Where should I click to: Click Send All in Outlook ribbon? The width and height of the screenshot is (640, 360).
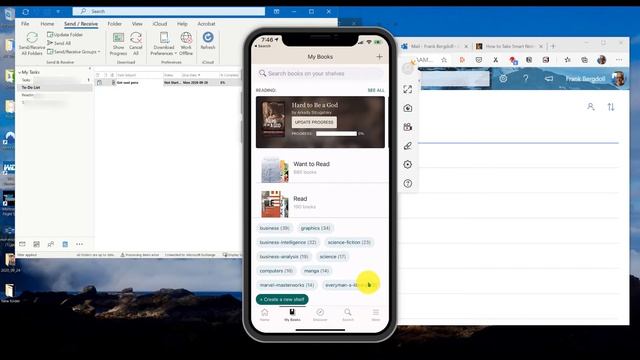coord(59,43)
